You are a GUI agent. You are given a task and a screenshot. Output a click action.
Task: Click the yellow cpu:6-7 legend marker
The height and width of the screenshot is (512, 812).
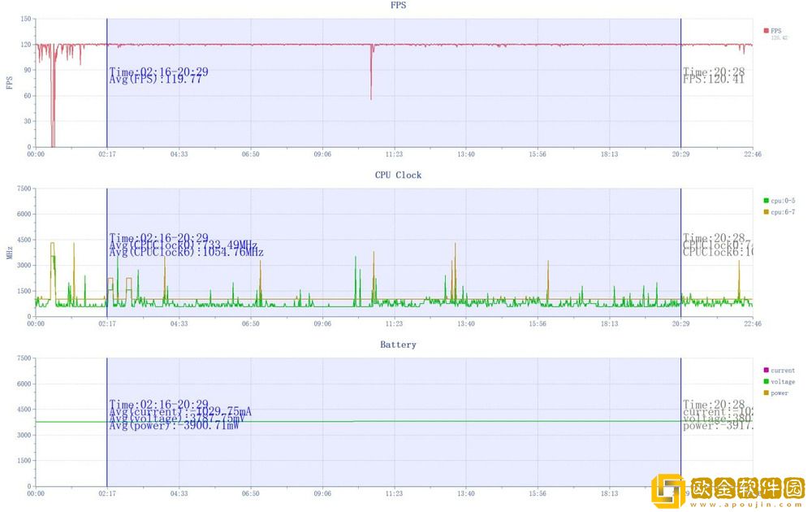[x=766, y=211]
